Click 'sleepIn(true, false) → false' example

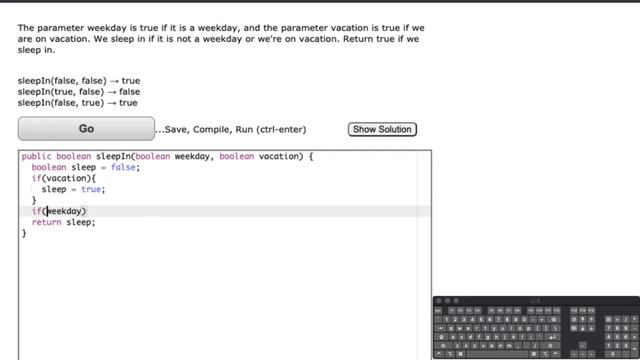79,91
